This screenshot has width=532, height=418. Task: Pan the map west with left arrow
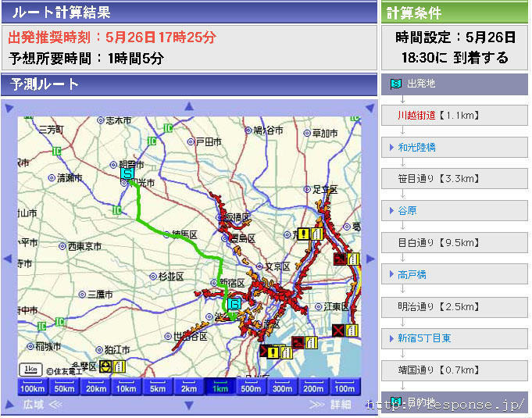point(8,259)
